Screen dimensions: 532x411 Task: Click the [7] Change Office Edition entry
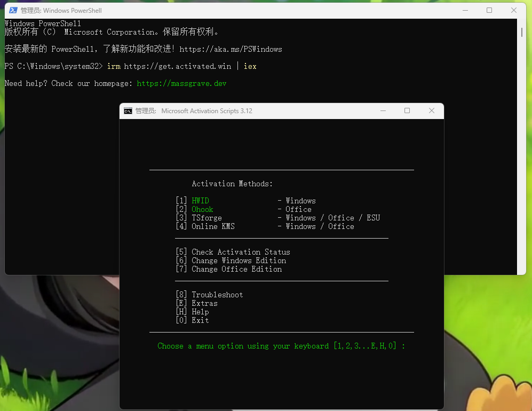click(229, 269)
